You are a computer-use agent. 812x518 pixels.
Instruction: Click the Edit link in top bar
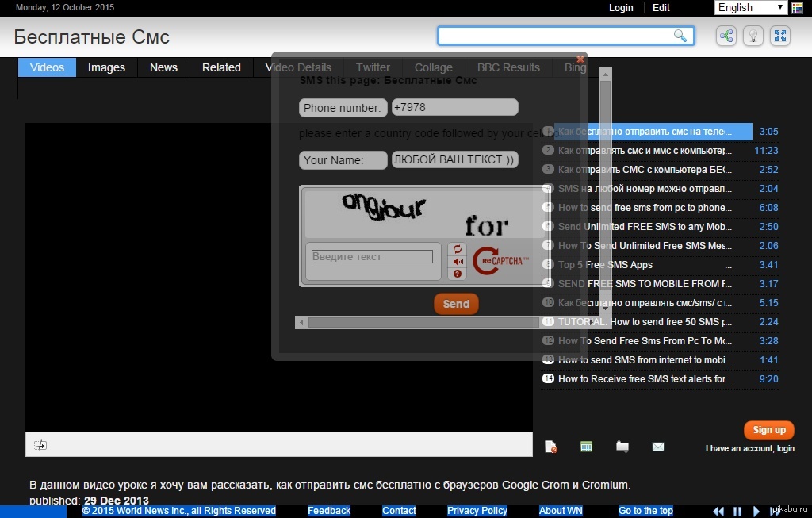pos(661,8)
